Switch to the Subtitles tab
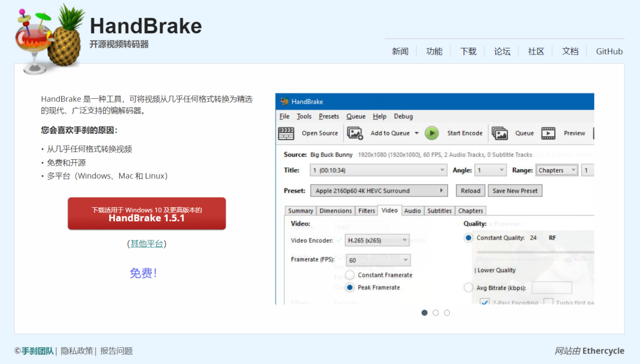640x364 pixels. click(x=440, y=211)
